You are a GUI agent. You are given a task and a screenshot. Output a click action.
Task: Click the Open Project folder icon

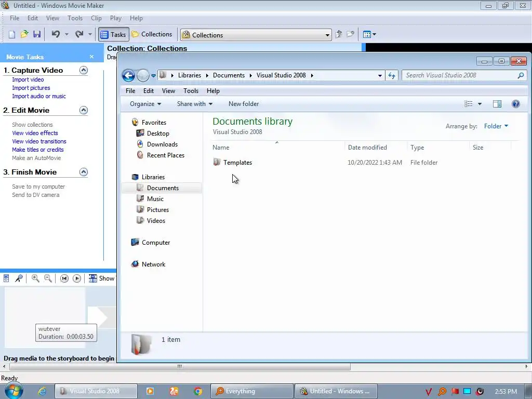pyautogui.click(x=24, y=34)
